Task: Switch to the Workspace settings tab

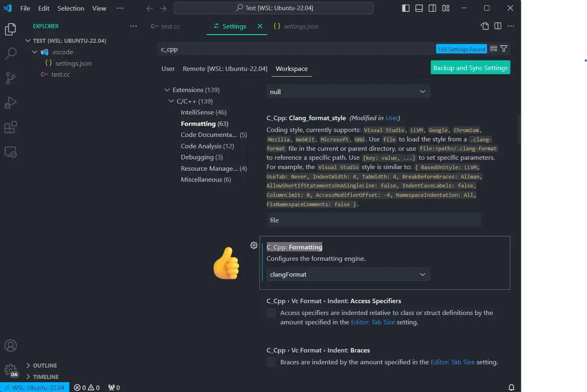Action: click(x=291, y=68)
